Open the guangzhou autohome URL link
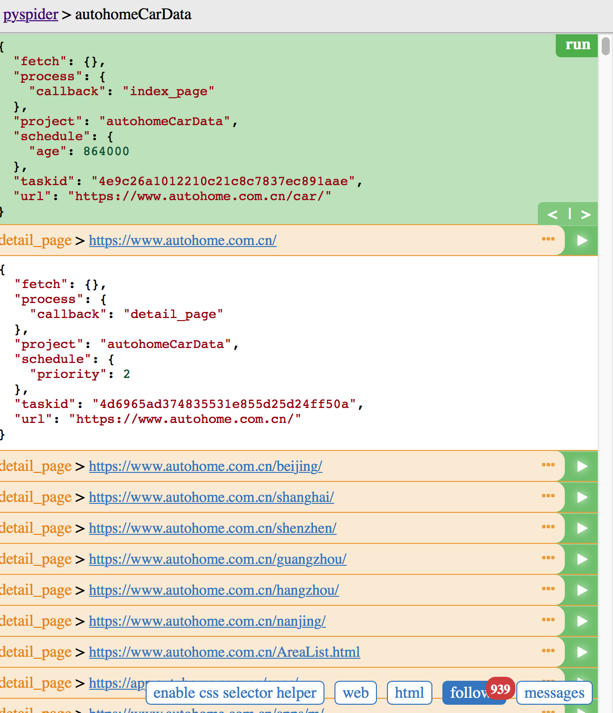 pos(217,559)
